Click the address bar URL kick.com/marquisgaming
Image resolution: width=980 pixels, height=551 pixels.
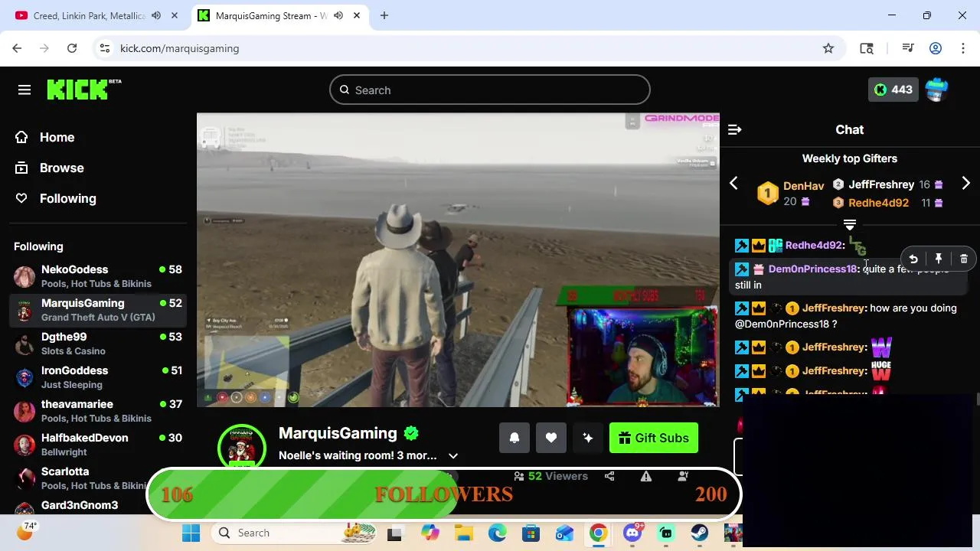[x=180, y=48]
